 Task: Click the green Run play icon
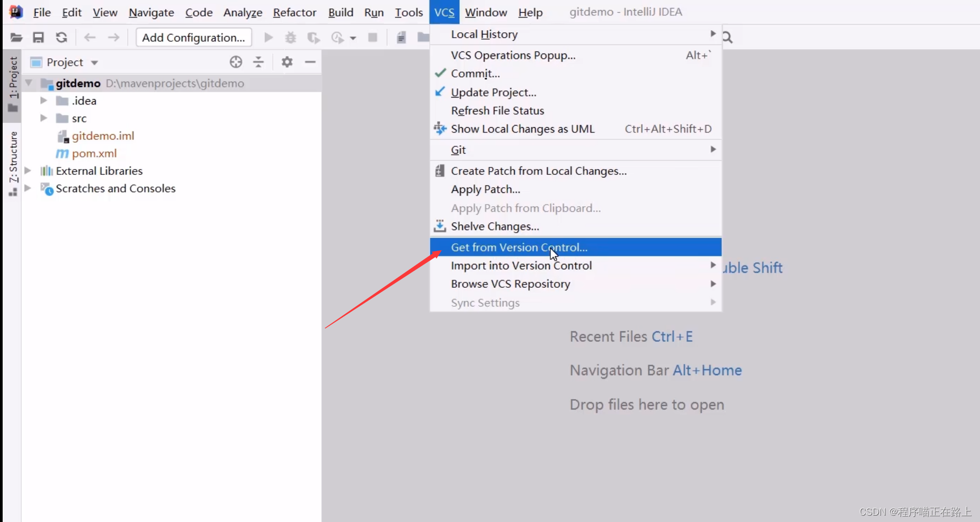(x=269, y=38)
